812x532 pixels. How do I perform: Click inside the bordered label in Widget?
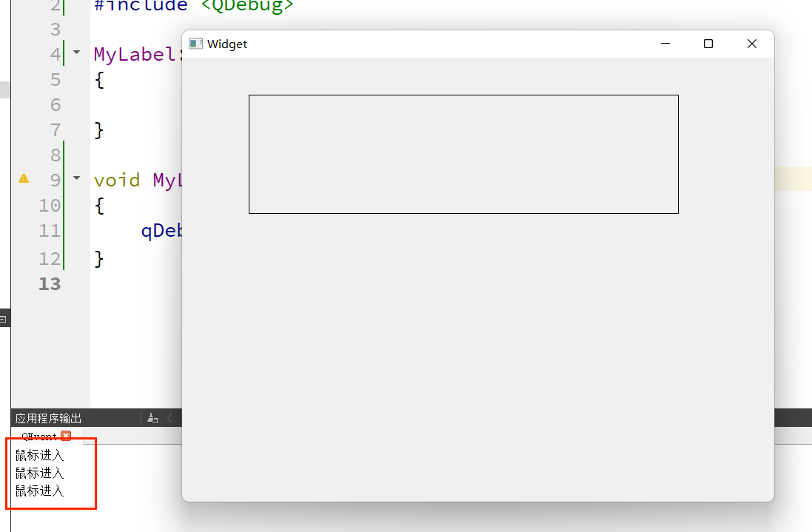point(463,154)
